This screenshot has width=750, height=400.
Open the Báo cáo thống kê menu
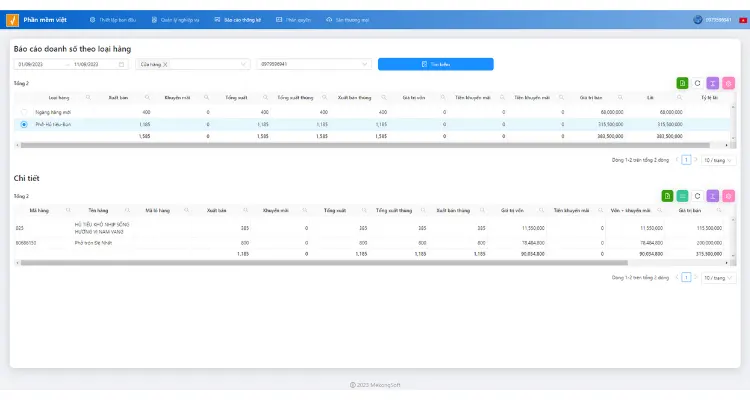point(238,20)
